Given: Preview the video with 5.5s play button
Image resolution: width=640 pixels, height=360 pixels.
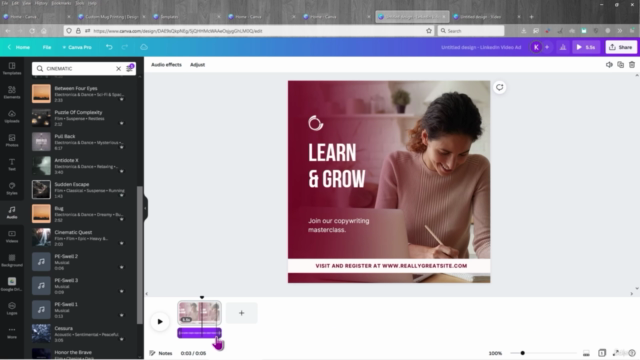Looking at the screenshot, I should tap(586, 47).
